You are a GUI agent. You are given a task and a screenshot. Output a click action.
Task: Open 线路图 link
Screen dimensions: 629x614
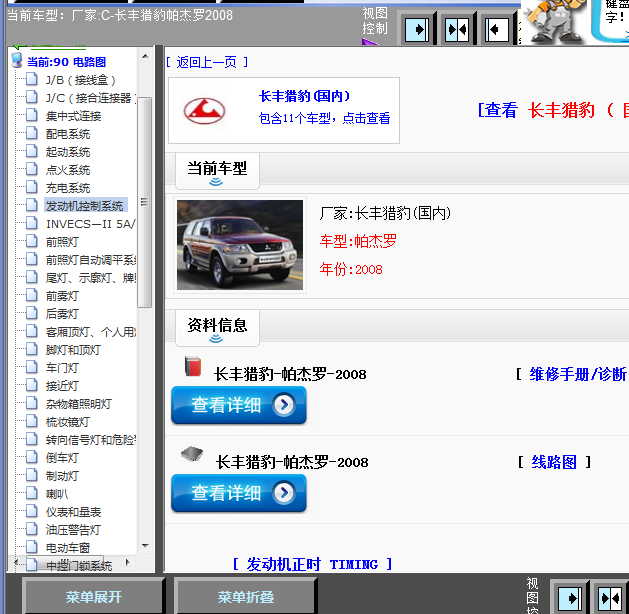(554, 462)
